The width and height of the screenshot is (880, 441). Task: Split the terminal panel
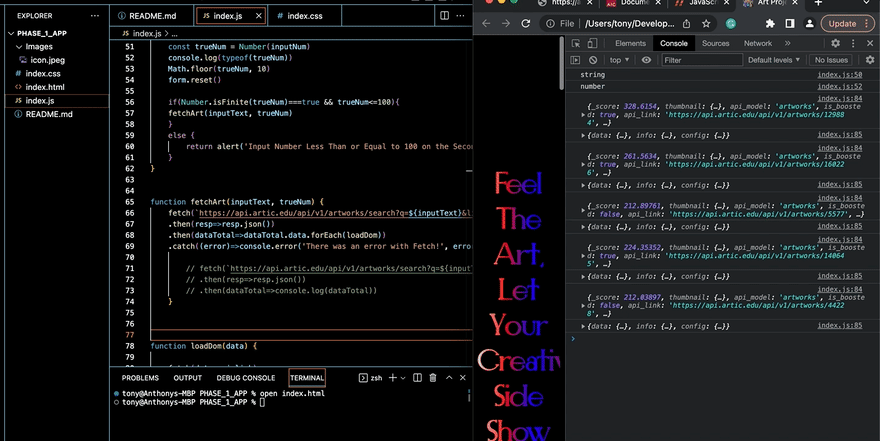(418, 378)
